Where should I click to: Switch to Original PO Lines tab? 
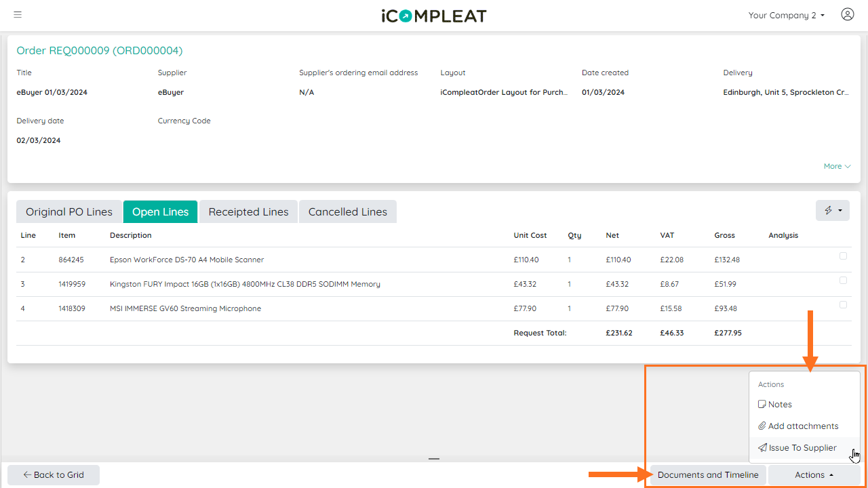tap(69, 212)
